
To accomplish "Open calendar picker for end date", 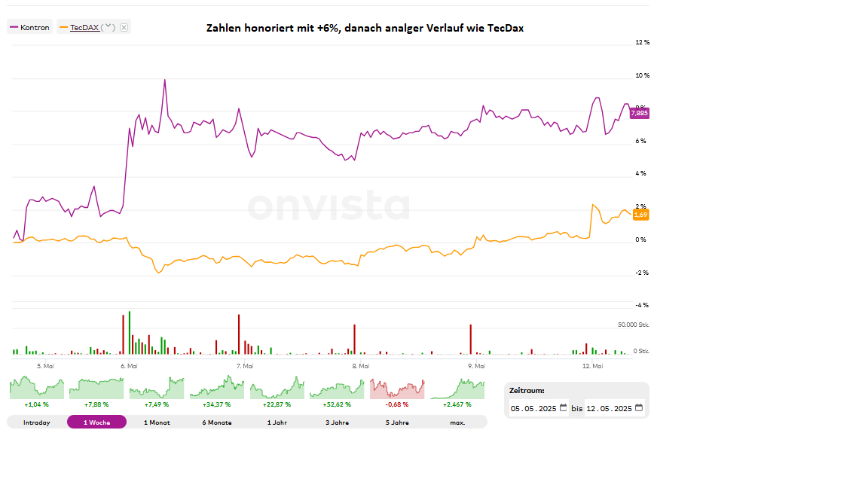I will (639, 408).
